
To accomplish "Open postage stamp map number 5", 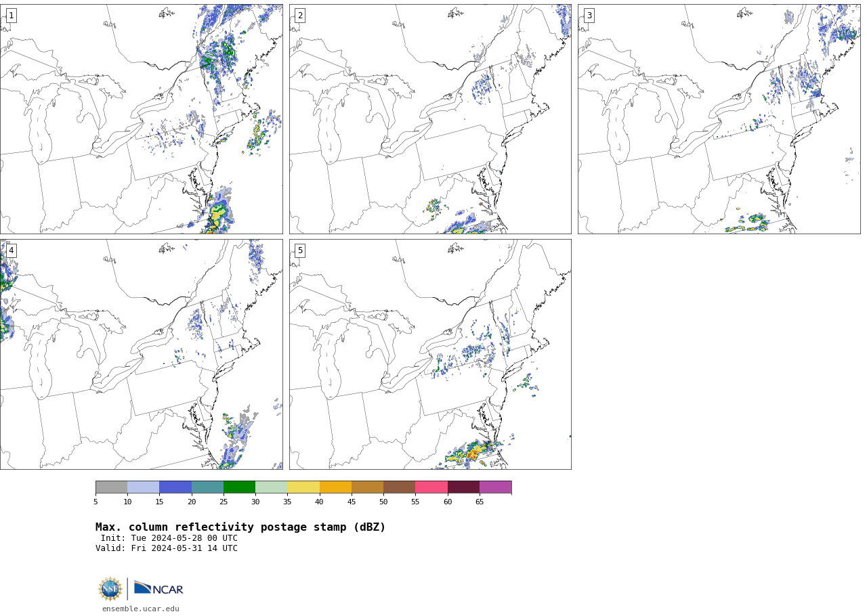I will tap(430, 354).
